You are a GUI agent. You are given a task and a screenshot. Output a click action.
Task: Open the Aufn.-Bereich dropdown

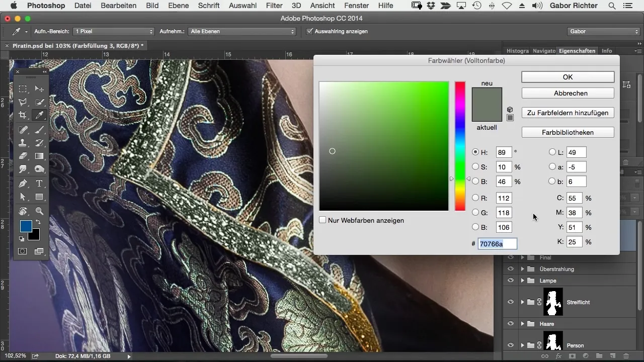pos(113,31)
